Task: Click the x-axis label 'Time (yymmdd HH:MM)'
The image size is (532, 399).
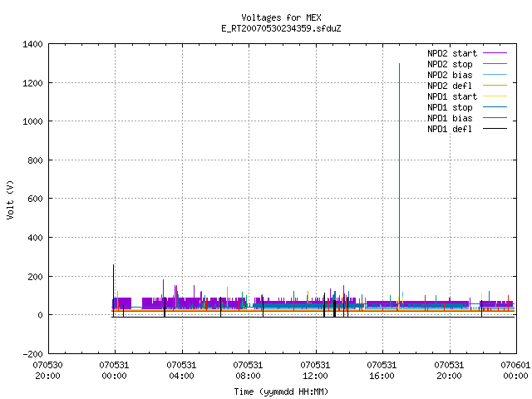Action: pos(281,392)
